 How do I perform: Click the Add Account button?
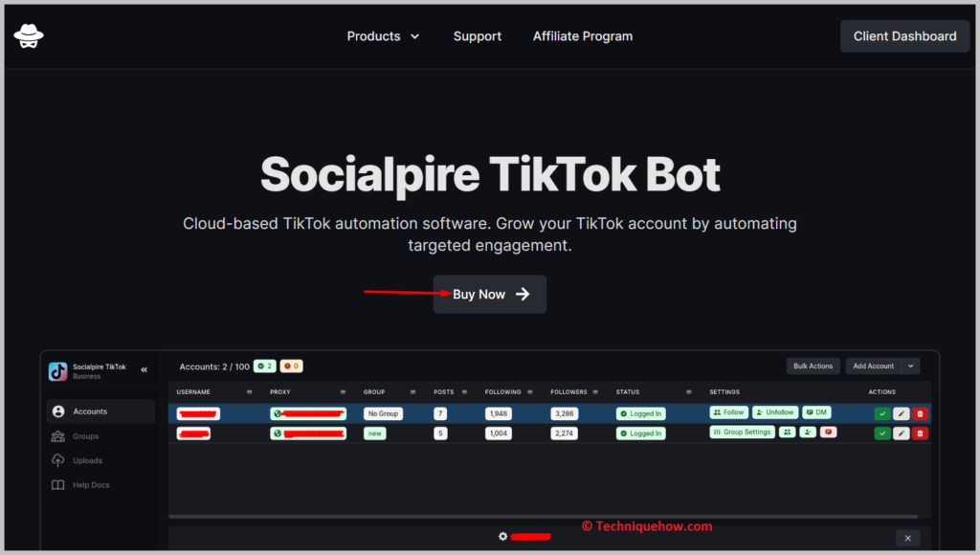coord(874,366)
